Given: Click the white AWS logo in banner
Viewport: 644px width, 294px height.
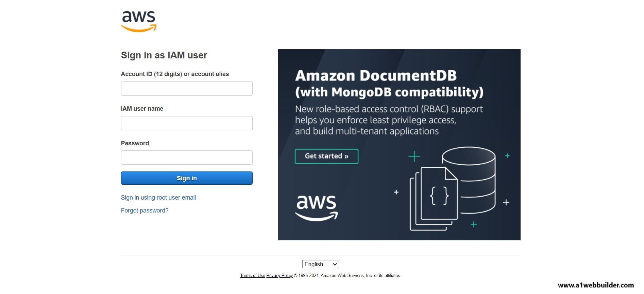Looking at the screenshot, I should 316,207.
